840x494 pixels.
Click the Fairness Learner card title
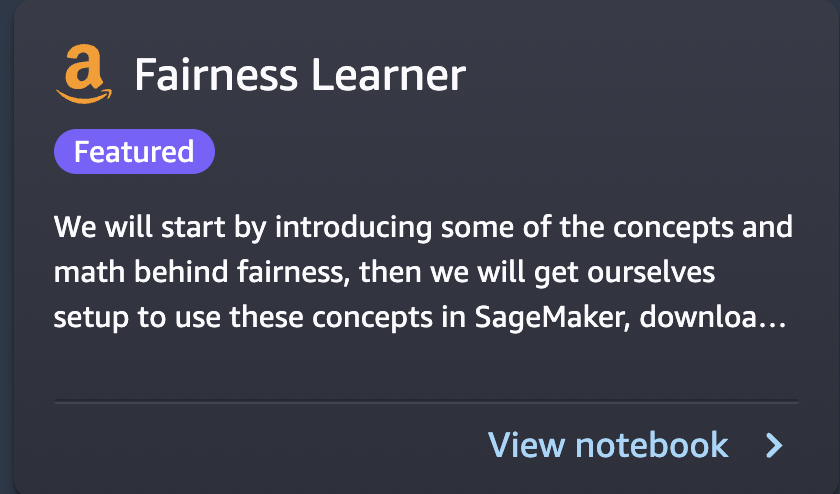tap(300, 75)
